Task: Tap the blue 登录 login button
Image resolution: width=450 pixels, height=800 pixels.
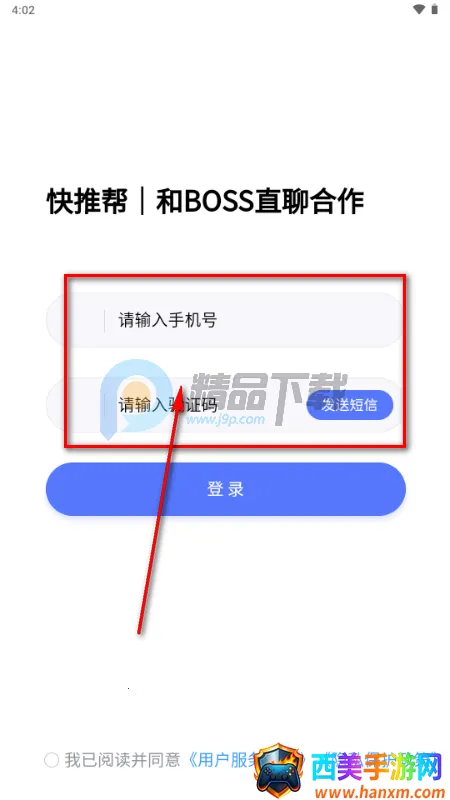Action: tap(226, 489)
